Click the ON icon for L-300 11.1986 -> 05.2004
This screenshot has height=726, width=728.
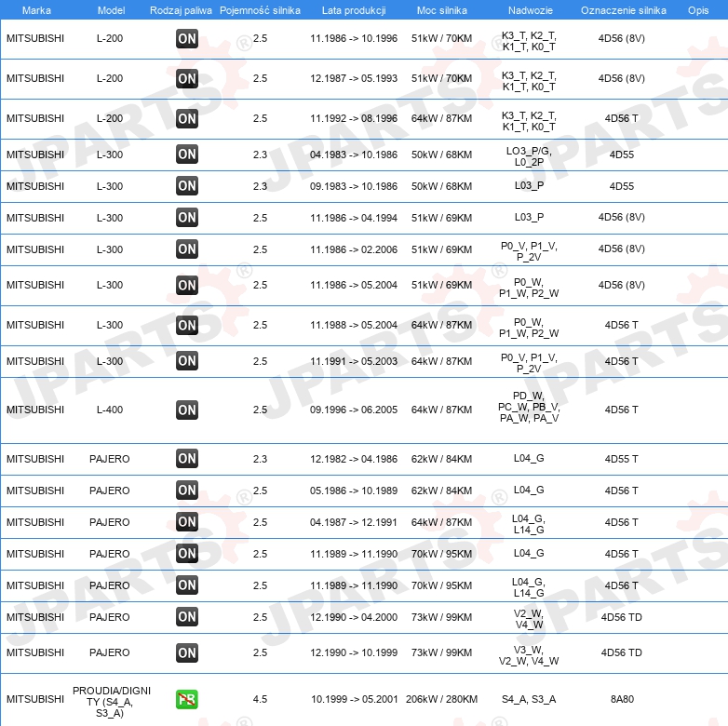click(x=187, y=285)
